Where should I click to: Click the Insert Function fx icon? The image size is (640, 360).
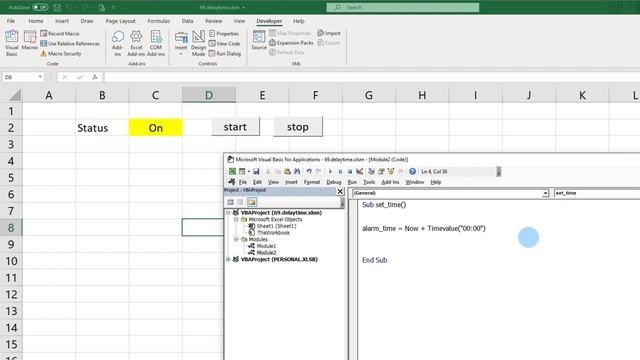tap(95, 77)
